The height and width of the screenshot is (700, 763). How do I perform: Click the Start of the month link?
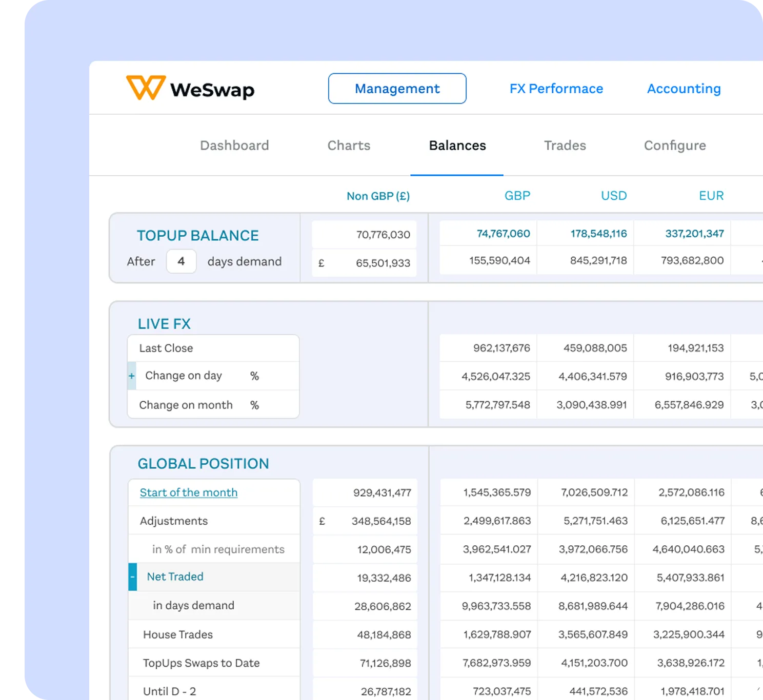[x=188, y=492]
